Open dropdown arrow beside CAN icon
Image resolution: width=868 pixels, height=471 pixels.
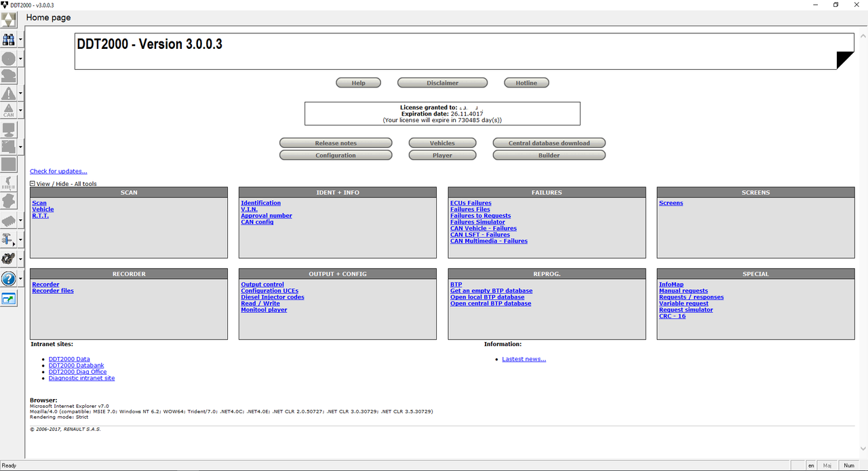[x=20, y=111]
